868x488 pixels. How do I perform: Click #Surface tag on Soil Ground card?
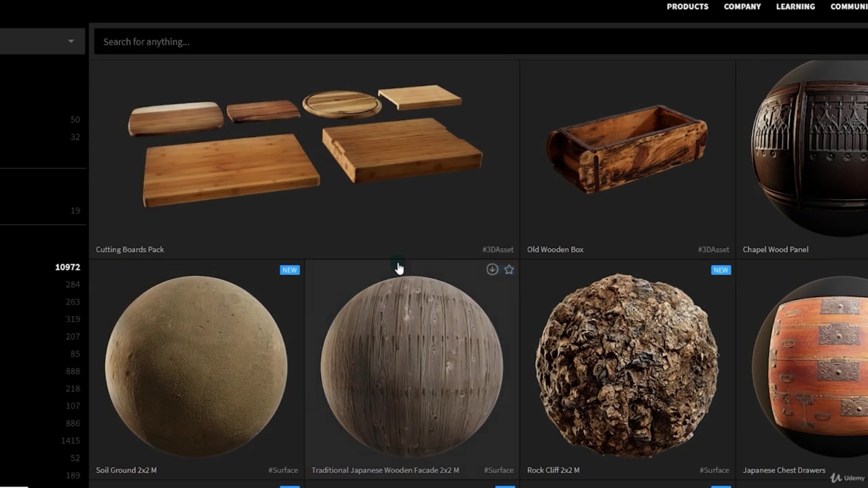283,470
